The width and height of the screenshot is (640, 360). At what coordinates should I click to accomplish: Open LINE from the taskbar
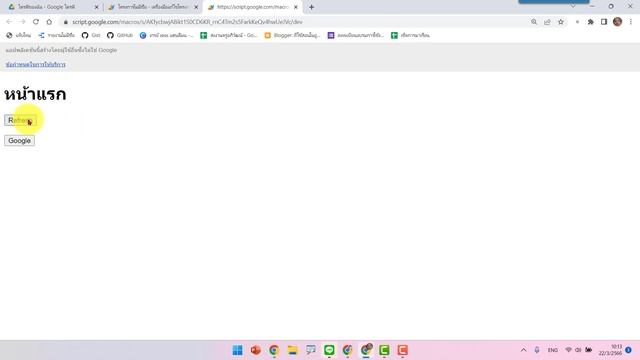click(x=329, y=350)
